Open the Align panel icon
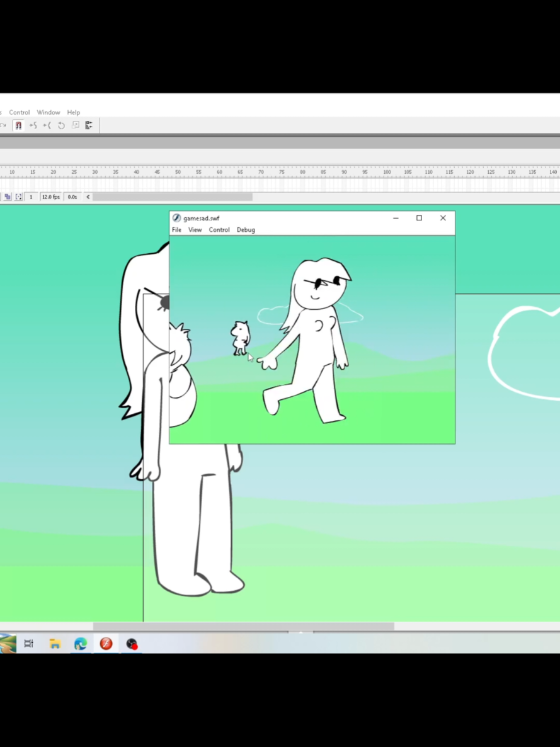 (x=89, y=125)
